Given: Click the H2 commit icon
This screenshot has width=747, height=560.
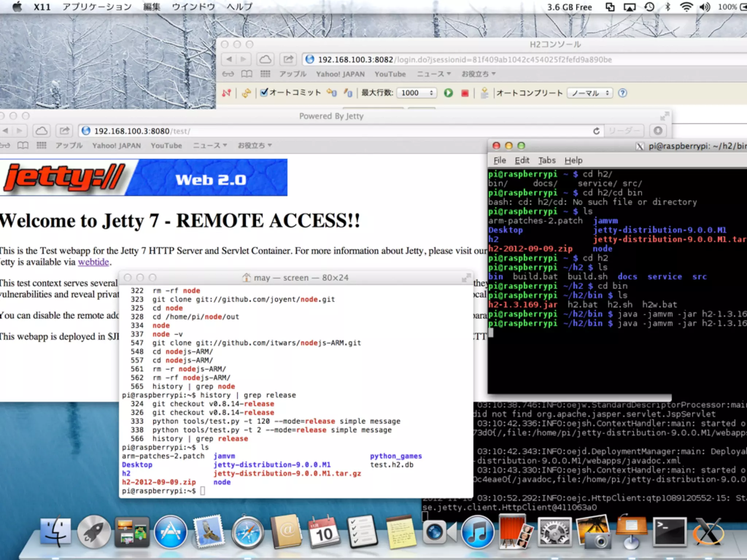Looking at the screenshot, I should coord(348,93).
